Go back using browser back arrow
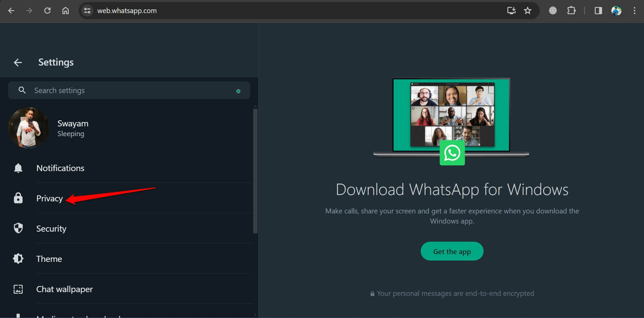Image resolution: width=644 pixels, height=318 pixels. 11,11
